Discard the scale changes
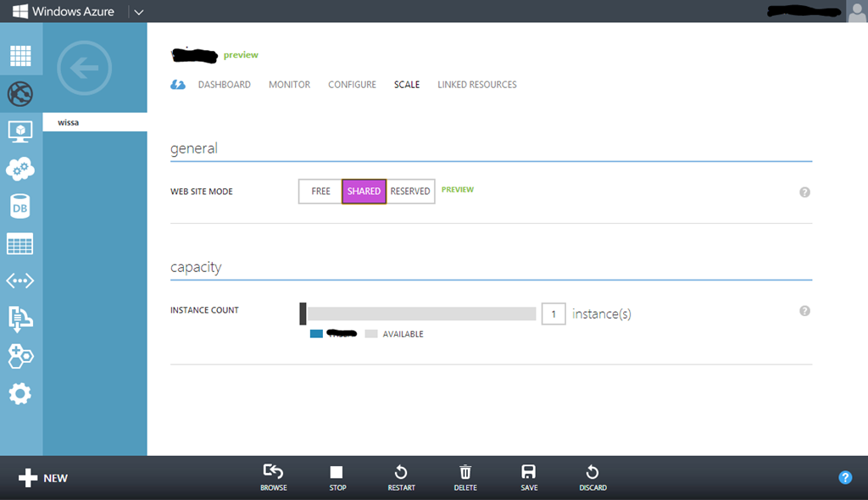Viewport: 868px width, 500px height. point(593,478)
